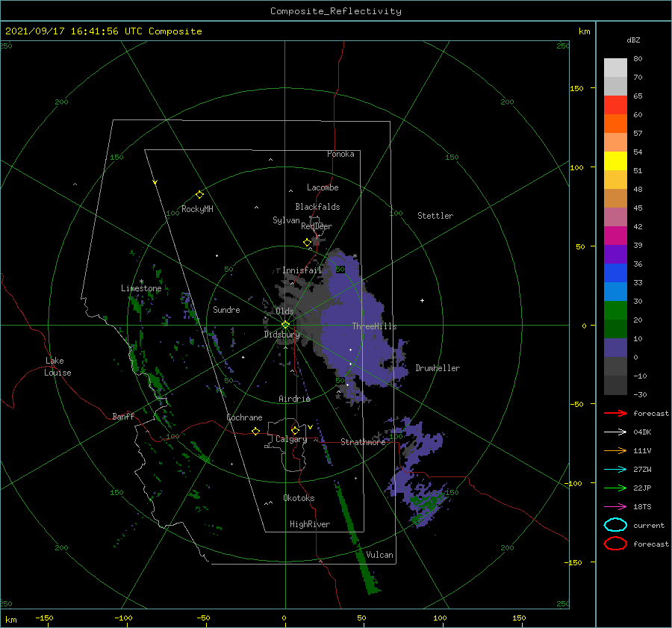Click the magenta swatch in dBZ legend
Image resolution: width=672 pixels, height=628 pixels.
coord(615,235)
